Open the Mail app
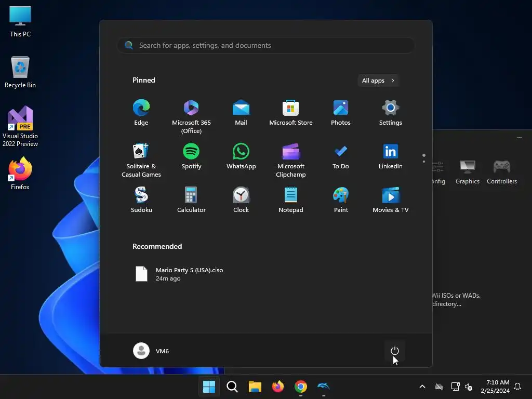Screen dimensions: 532x399 pos(241,113)
